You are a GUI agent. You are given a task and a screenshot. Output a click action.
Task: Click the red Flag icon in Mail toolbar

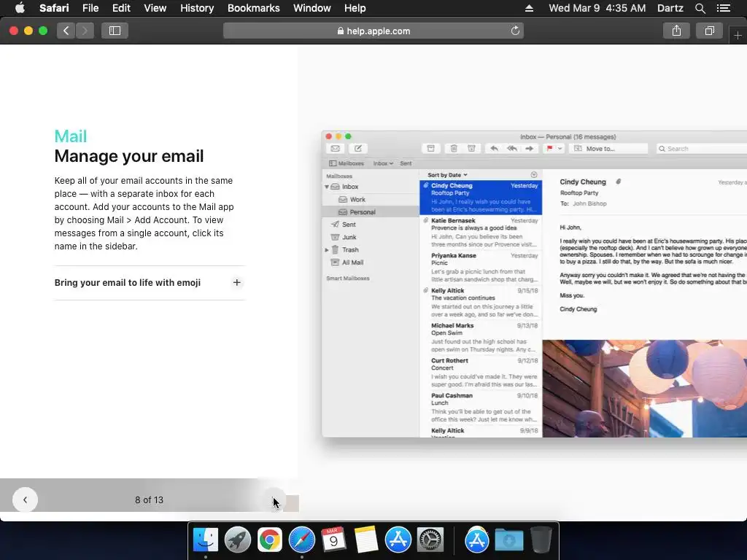(x=550, y=149)
